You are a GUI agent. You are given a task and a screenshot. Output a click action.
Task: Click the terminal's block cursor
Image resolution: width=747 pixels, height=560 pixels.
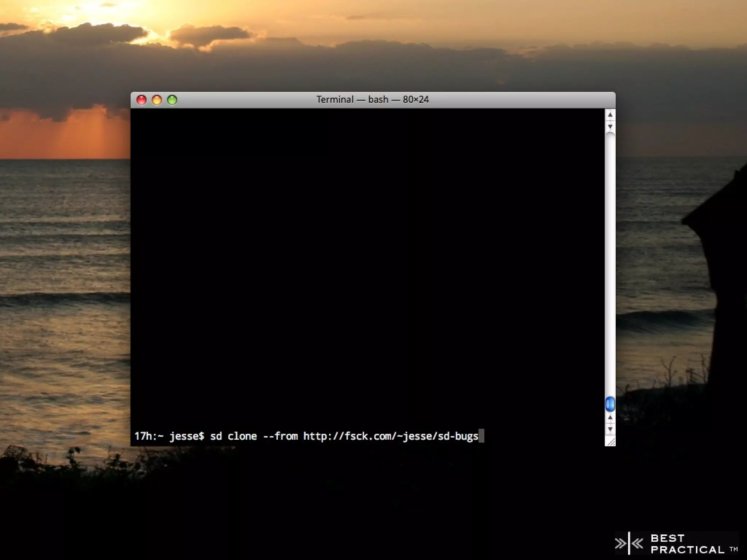coord(481,436)
